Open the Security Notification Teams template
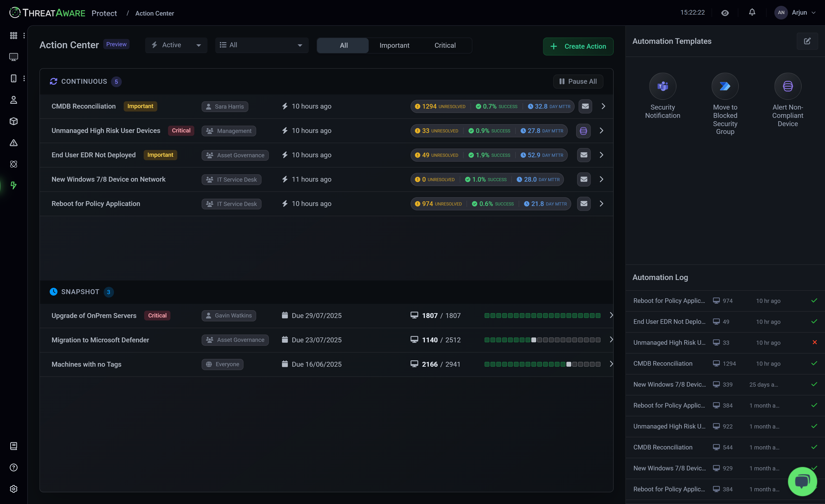The image size is (825, 504). click(663, 86)
